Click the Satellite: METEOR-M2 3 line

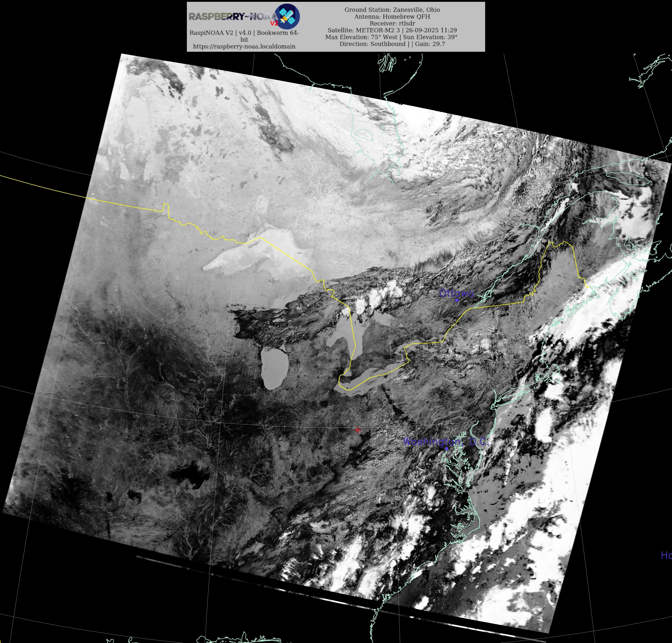[x=392, y=30]
